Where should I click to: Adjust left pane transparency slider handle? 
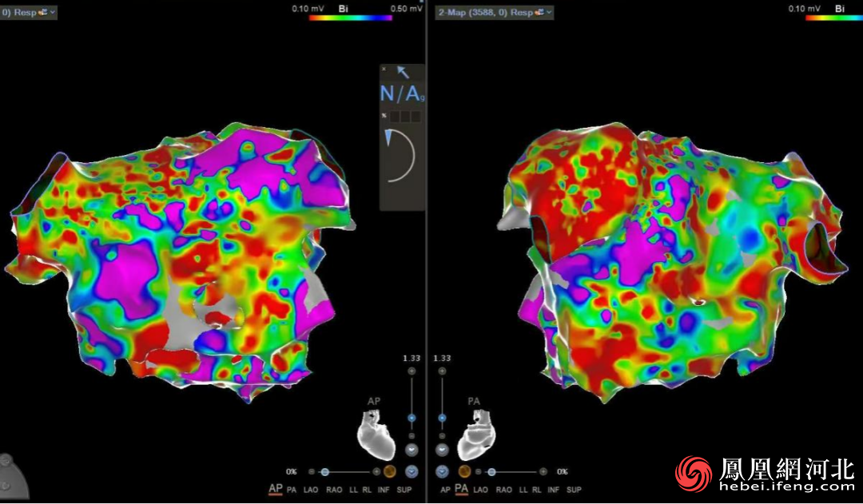(324, 472)
